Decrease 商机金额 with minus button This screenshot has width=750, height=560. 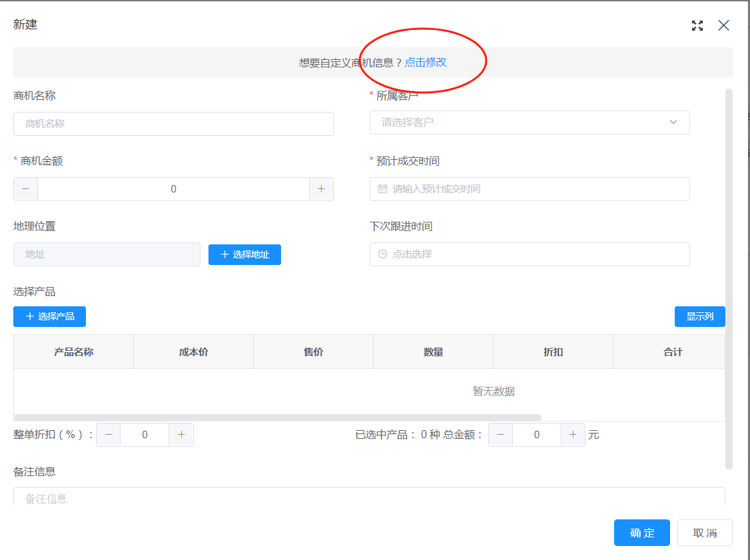coord(26,189)
